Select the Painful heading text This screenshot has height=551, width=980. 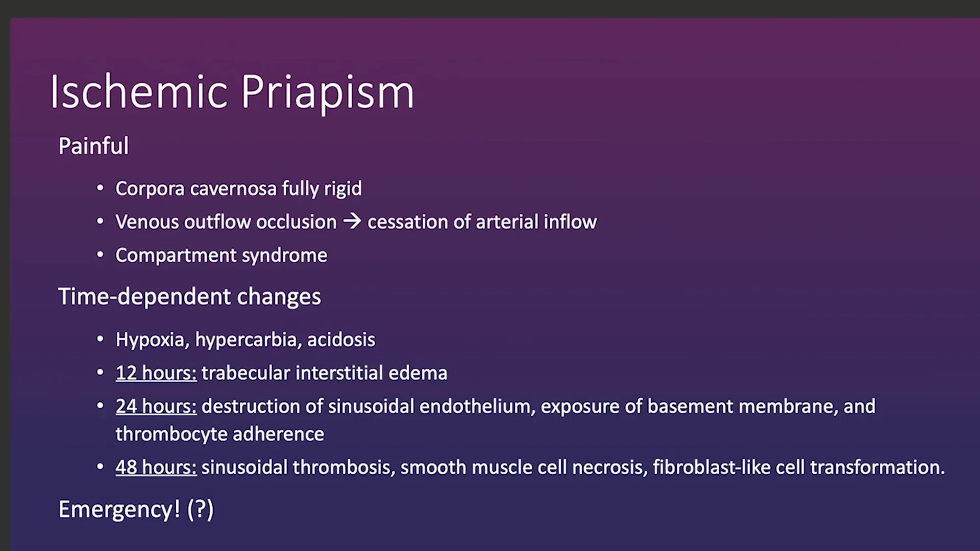93,146
